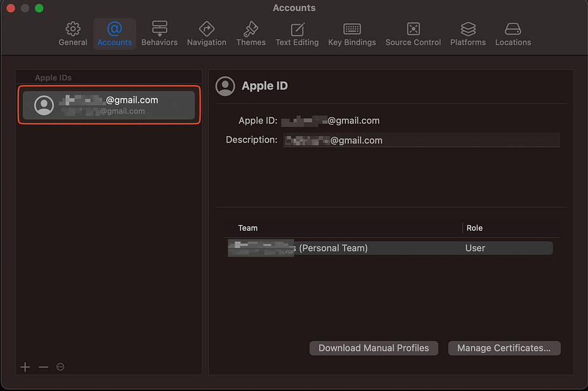The image size is (588, 391).
Task: Click into the Description text field
Action: coord(422,140)
